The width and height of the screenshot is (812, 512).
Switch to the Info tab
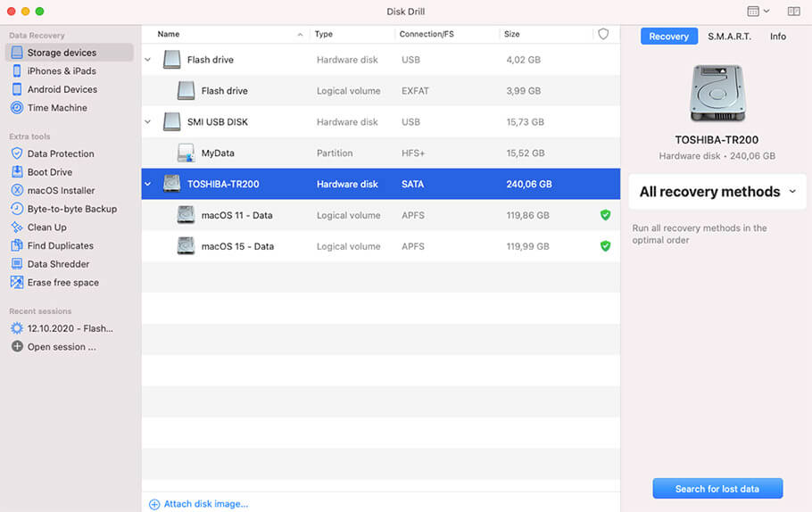pos(778,37)
